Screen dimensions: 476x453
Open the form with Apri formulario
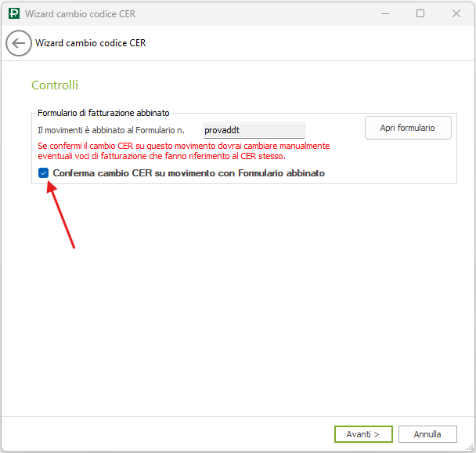[x=408, y=128]
